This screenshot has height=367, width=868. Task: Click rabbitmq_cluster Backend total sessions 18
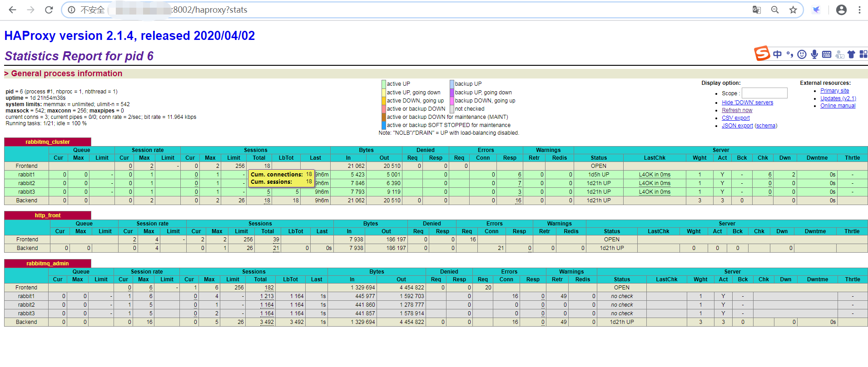[x=268, y=201]
